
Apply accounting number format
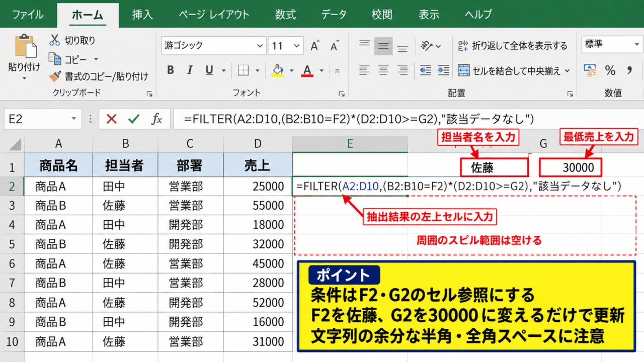590,70
